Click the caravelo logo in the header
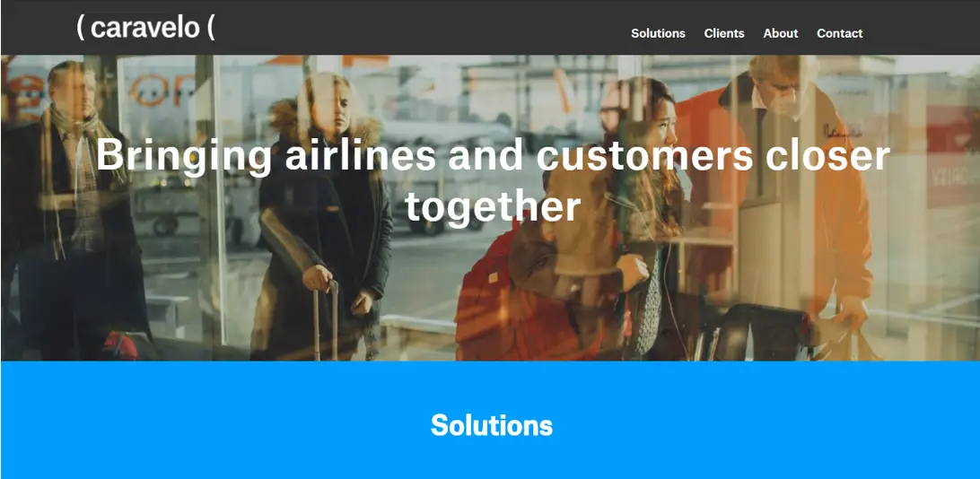Viewport: 980px width, 479px height. pos(145,28)
